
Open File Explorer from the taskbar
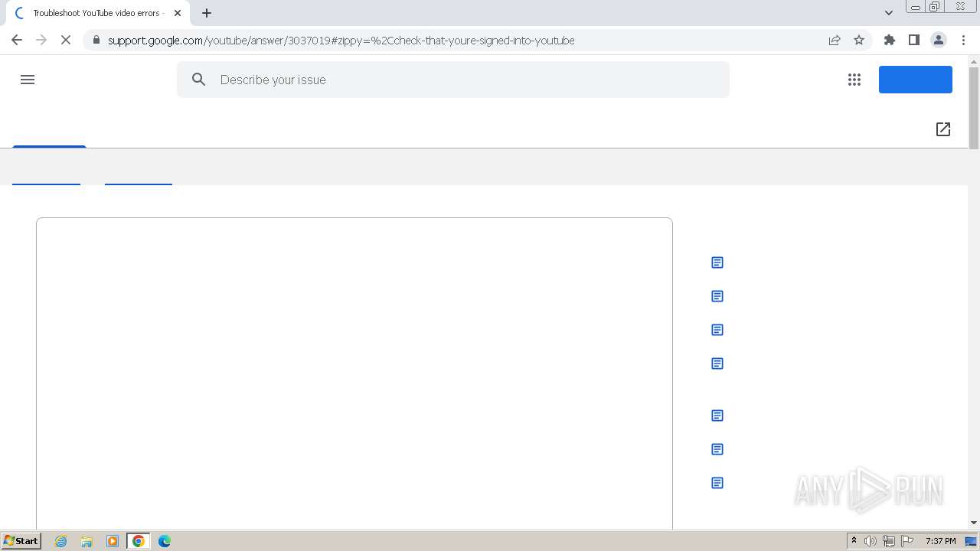click(x=87, y=541)
